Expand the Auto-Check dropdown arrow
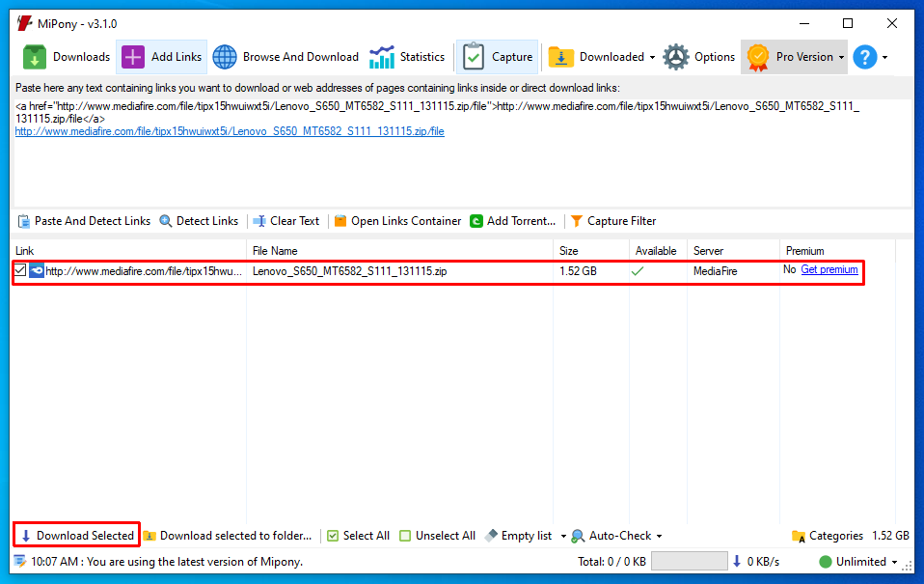The width and height of the screenshot is (924, 584). coord(659,537)
